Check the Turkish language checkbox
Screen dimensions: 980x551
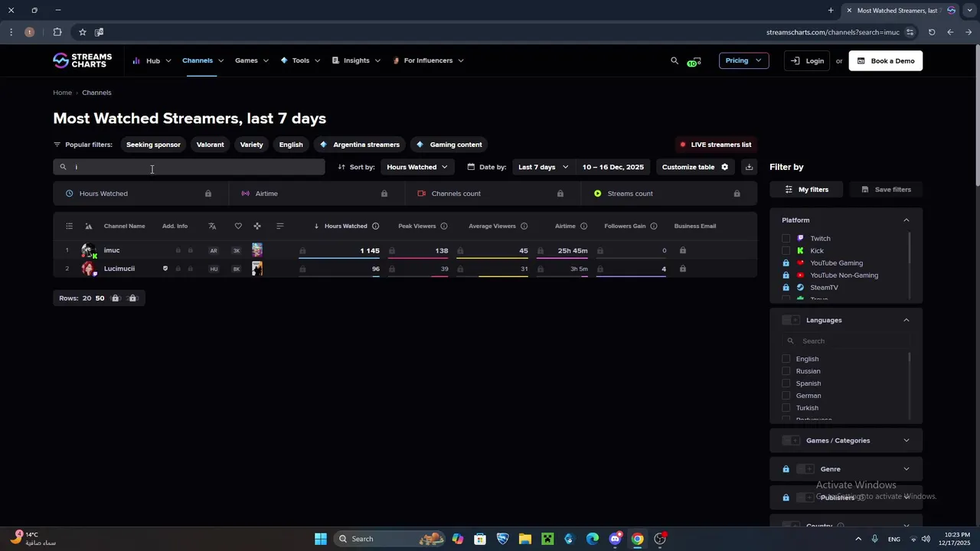point(786,408)
